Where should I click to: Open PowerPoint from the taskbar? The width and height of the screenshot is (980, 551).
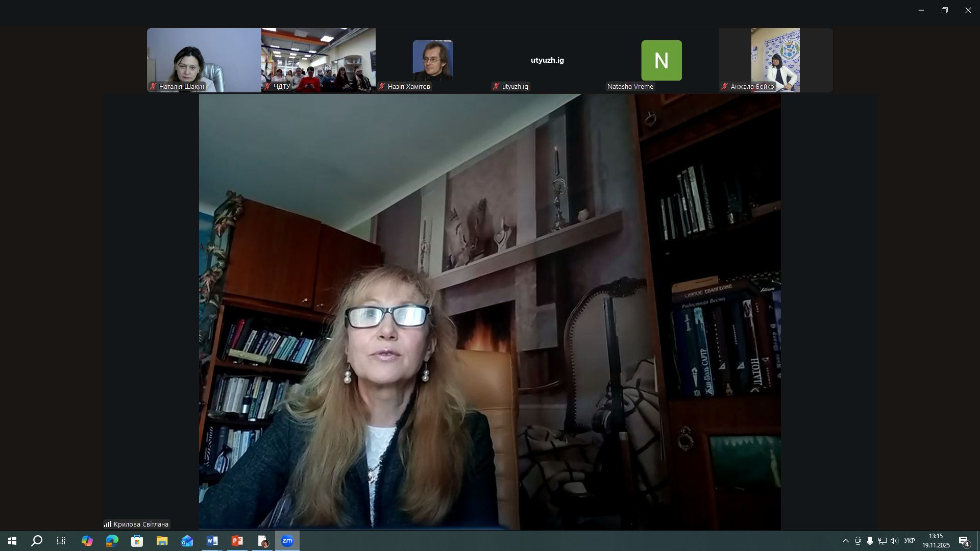click(x=237, y=541)
